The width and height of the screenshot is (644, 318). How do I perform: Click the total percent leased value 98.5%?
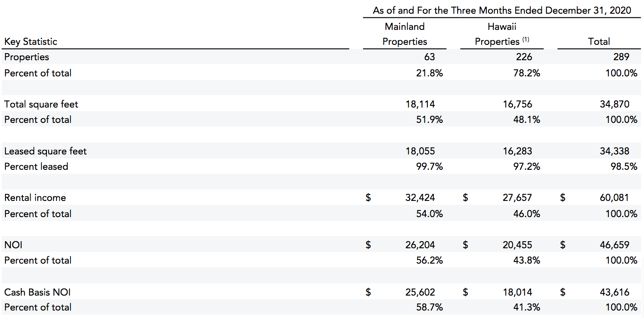(x=624, y=166)
